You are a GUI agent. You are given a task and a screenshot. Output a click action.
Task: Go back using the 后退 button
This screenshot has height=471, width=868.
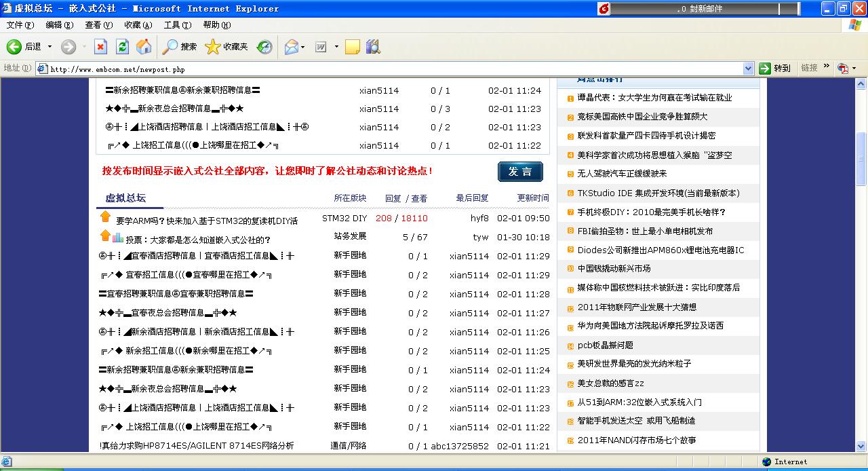coord(24,47)
